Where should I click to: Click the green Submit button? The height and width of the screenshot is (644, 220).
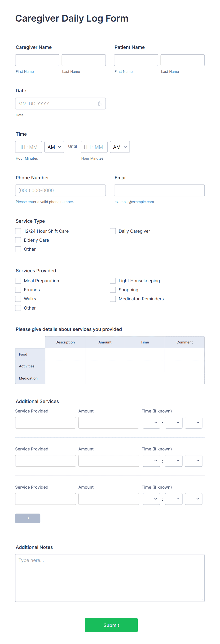point(111,625)
